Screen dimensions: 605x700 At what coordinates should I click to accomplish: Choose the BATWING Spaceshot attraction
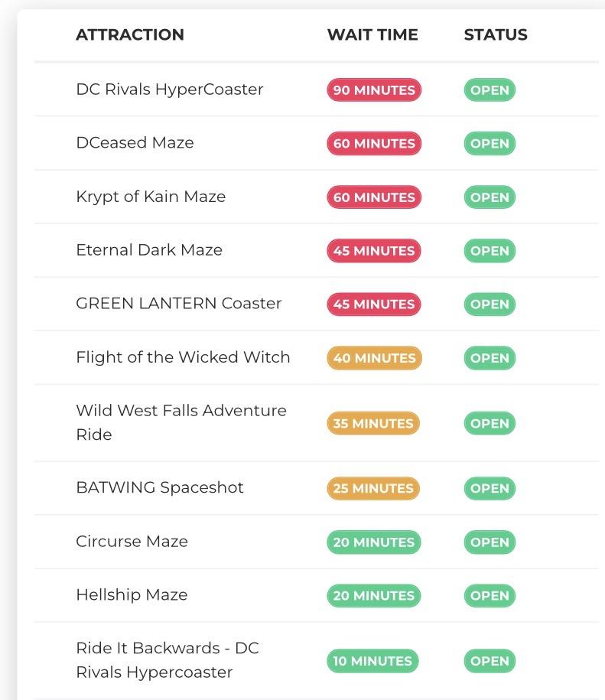pos(160,488)
